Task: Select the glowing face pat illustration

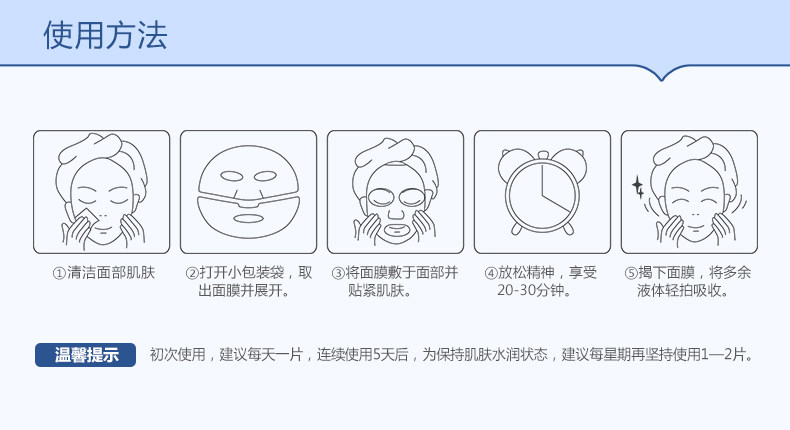Action: 689,192
